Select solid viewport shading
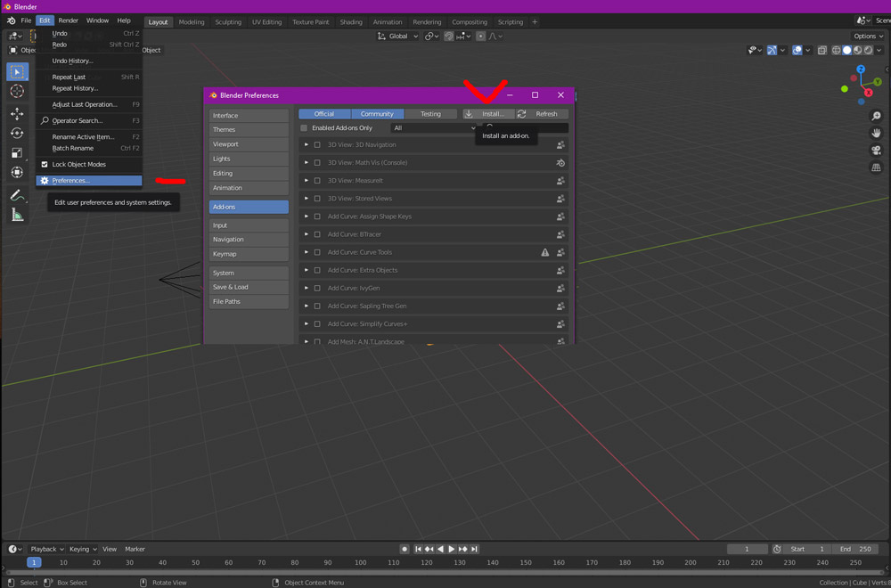This screenshot has width=891, height=588. click(x=847, y=51)
